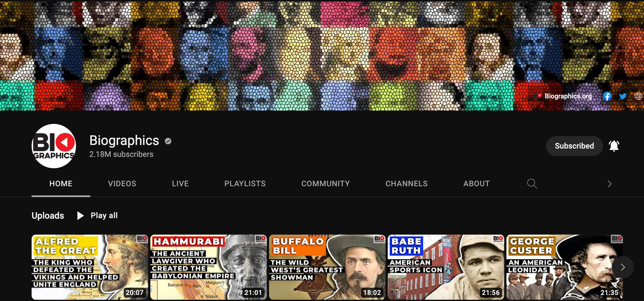Open the ABOUT tab
This screenshot has width=644, height=301.
click(x=476, y=184)
